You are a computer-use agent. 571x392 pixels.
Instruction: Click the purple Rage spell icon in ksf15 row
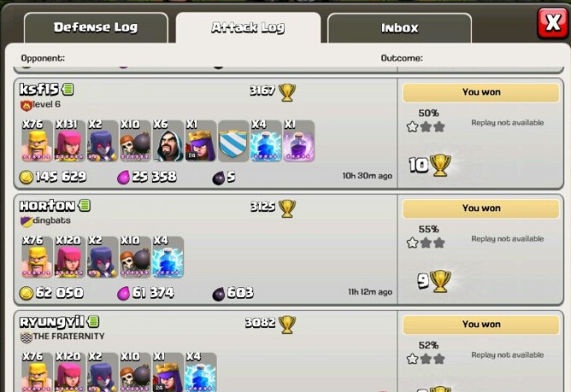click(x=299, y=141)
